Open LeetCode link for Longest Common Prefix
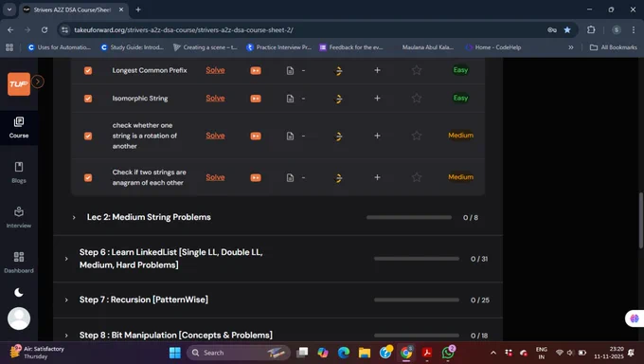The image size is (644, 364). [x=338, y=71]
